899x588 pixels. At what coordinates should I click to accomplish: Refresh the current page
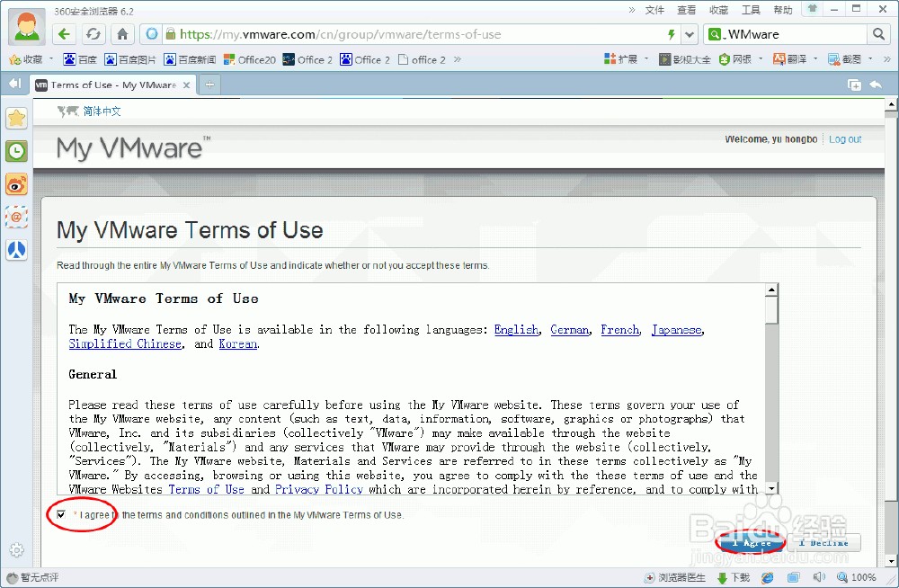[x=93, y=33]
